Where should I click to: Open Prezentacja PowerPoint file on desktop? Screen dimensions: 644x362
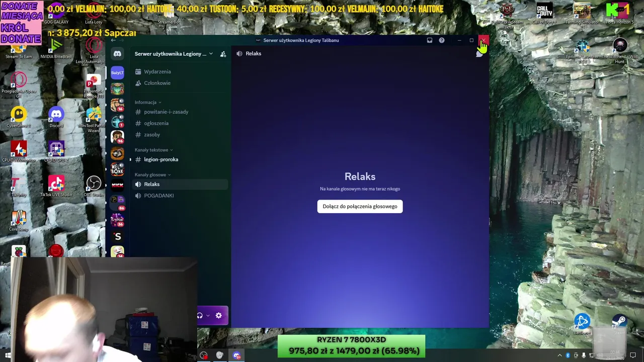point(94,86)
